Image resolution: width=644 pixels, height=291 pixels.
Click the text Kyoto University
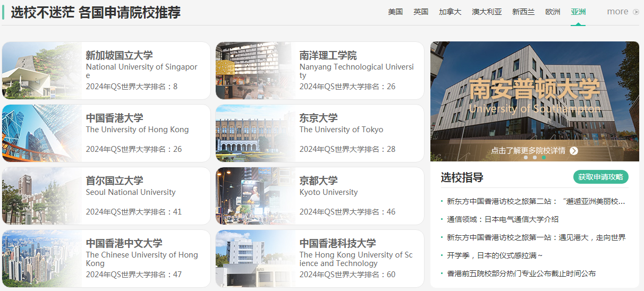click(x=328, y=192)
